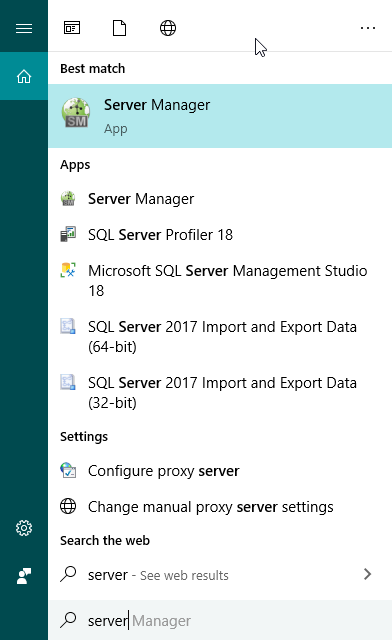
Task: Click magnifier icon in search box
Action: click(x=68, y=620)
